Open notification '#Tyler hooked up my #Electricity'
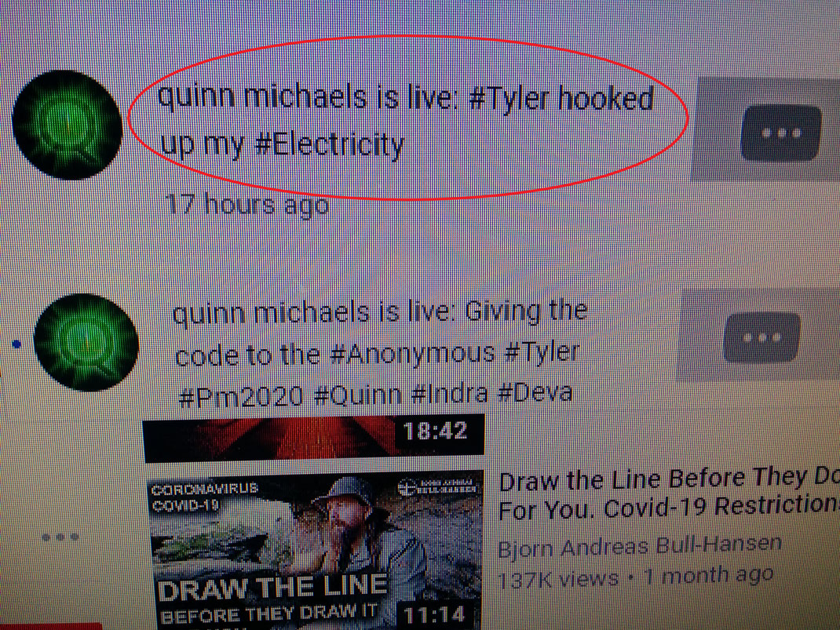 pos(406,121)
